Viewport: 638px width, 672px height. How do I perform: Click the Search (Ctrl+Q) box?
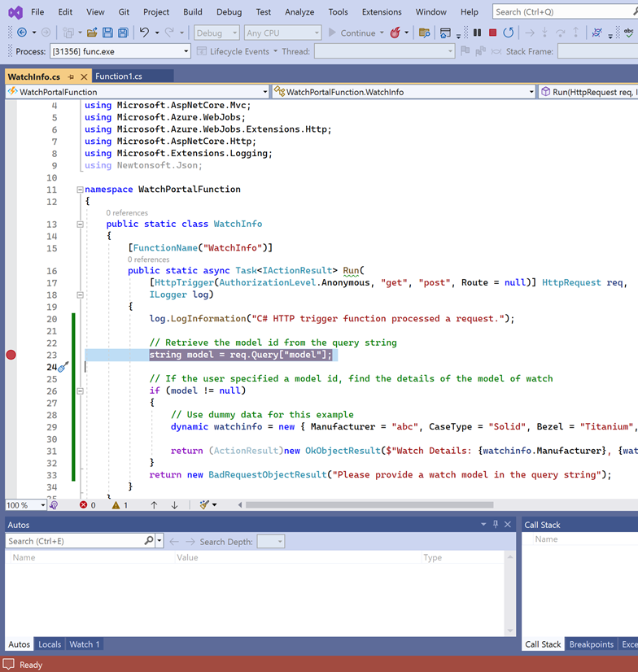click(x=564, y=12)
